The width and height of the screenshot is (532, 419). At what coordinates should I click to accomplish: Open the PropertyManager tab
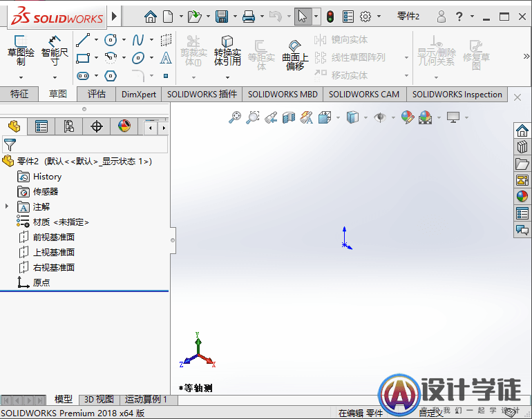41,126
